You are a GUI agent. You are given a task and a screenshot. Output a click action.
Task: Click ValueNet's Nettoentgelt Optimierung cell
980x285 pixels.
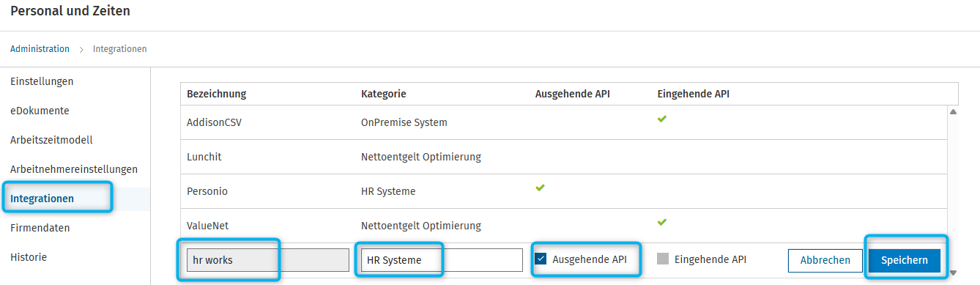tap(421, 226)
